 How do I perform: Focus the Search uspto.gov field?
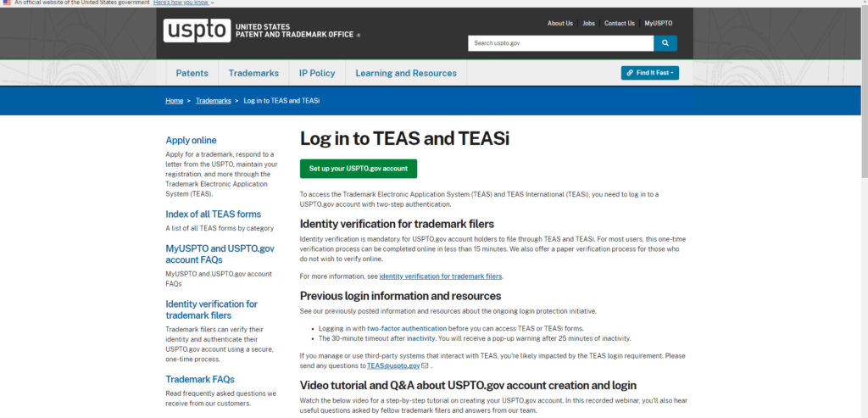tap(561, 43)
